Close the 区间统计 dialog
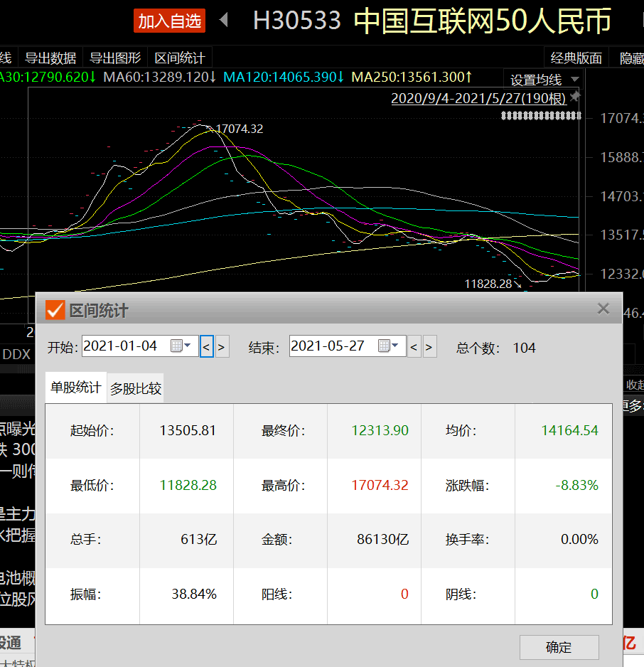This screenshot has height=667, width=644. [x=603, y=309]
